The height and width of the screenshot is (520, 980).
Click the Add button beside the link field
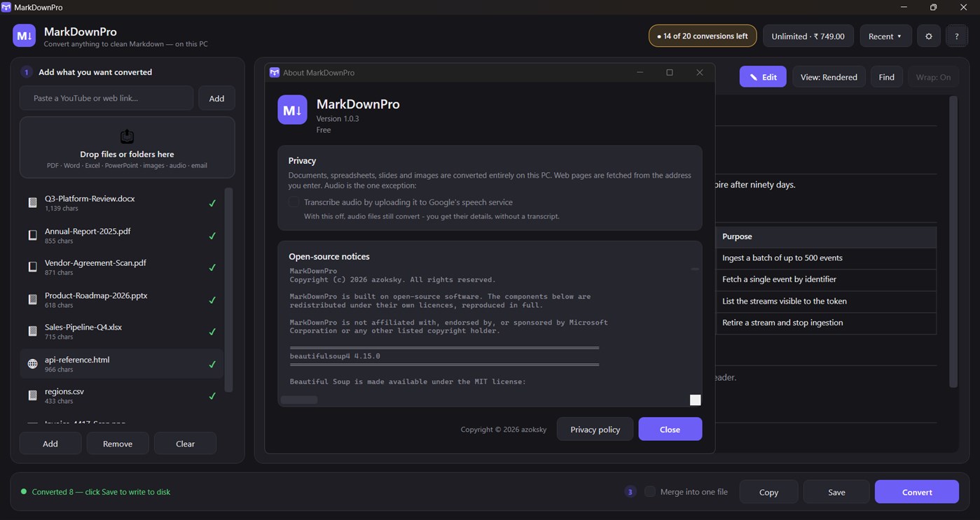pos(216,98)
